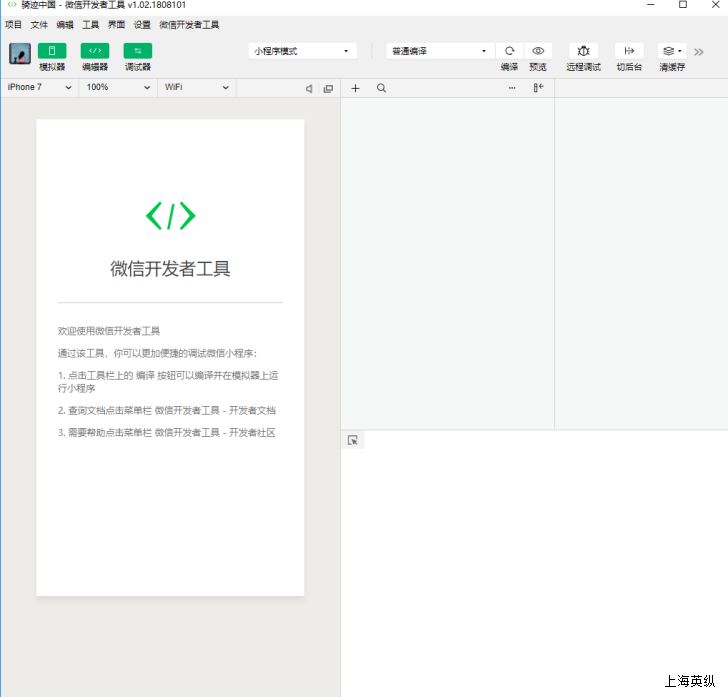Open the iPhone 7 device dropdown

[39, 87]
